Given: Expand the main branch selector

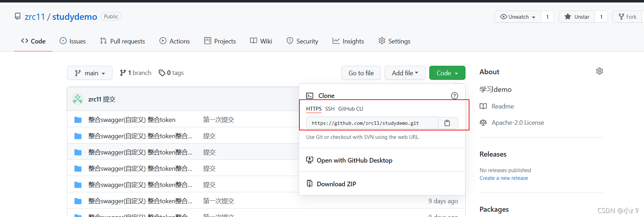Looking at the screenshot, I should [x=90, y=73].
